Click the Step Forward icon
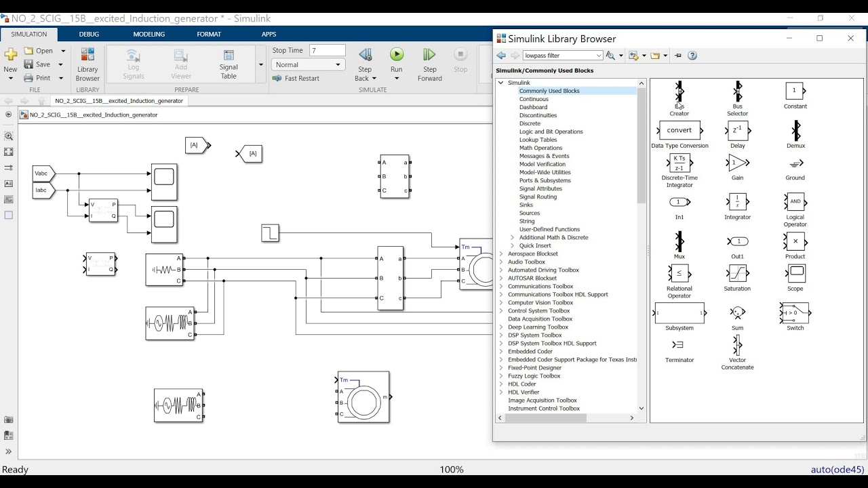 click(x=429, y=55)
